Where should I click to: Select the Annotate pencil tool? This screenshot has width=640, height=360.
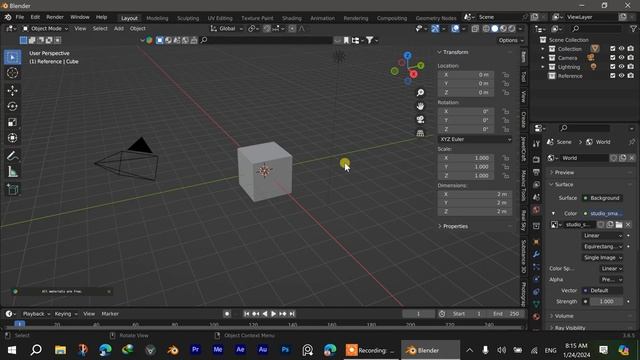point(12,156)
